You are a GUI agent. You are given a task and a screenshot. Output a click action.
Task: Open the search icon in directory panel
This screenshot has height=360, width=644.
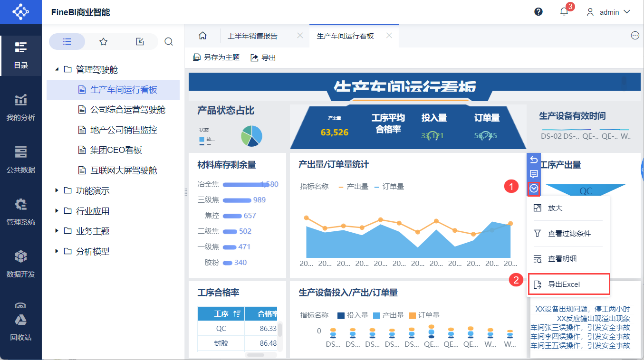(168, 42)
